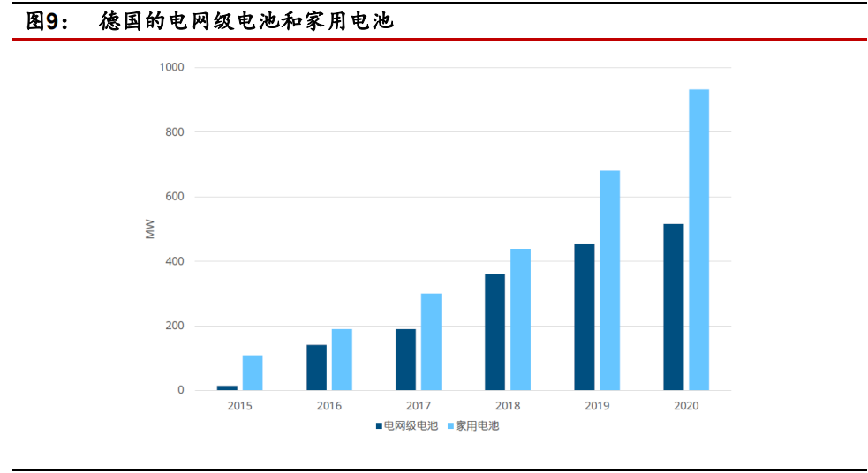
Task: Select the 2017 light blue home battery bar
Action: tap(431, 342)
